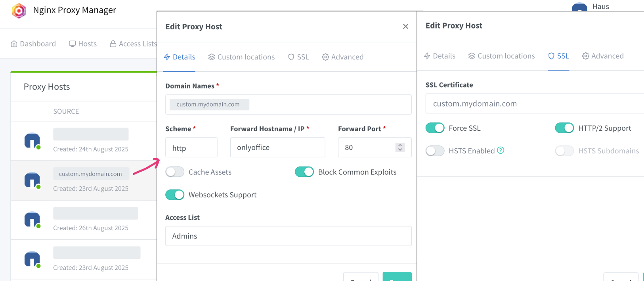Viewport: 644px width, 281px height.
Task: Click the avatar icon for custom.mydomain.com host
Action: (32, 180)
